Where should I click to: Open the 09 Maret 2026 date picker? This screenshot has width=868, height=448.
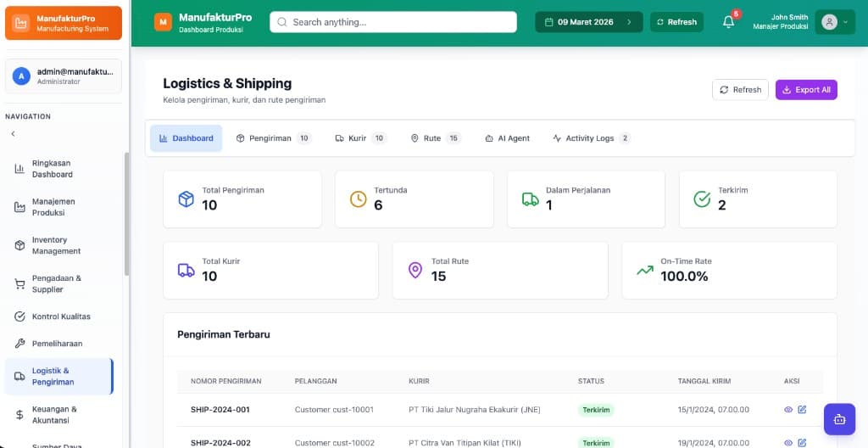588,22
